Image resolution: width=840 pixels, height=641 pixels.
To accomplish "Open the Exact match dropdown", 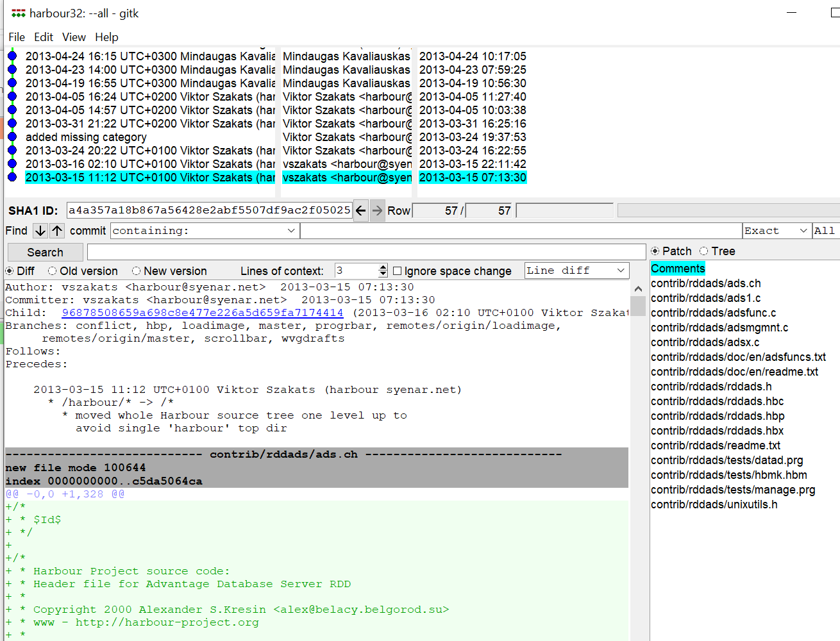I will (803, 231).
